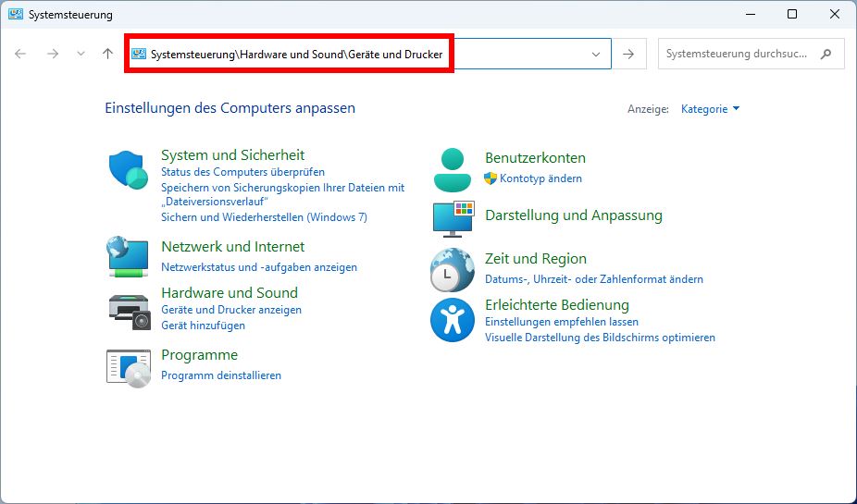Click the Erleichterte Bedienung accessibility icon
Screen dimensions: 857x504
pos(452,320)
